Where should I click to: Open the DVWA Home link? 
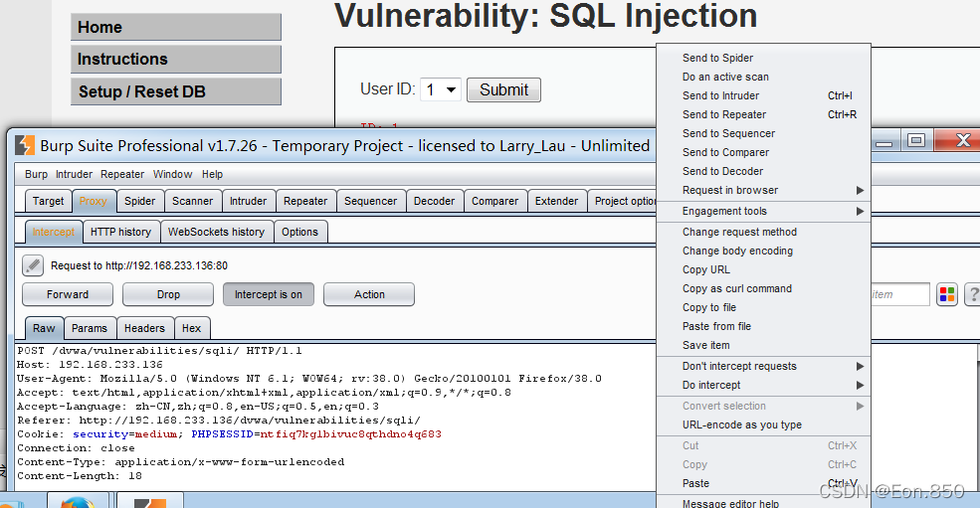[x=176, y=27]
